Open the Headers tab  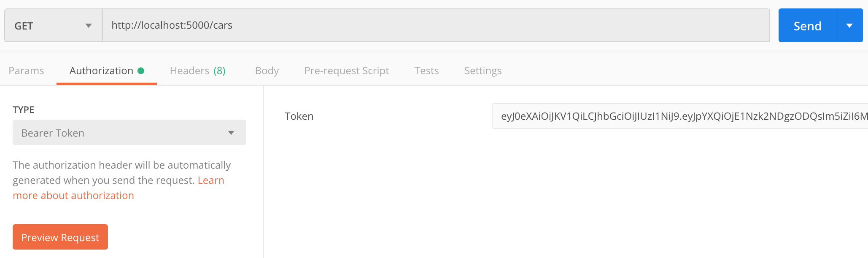click(197, 71)
